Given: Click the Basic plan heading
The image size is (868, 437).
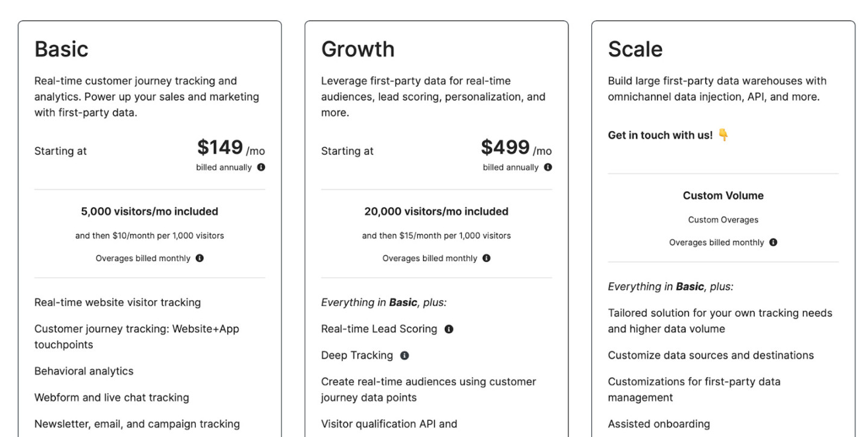Looking at the screenshot, I should [61, 49].
